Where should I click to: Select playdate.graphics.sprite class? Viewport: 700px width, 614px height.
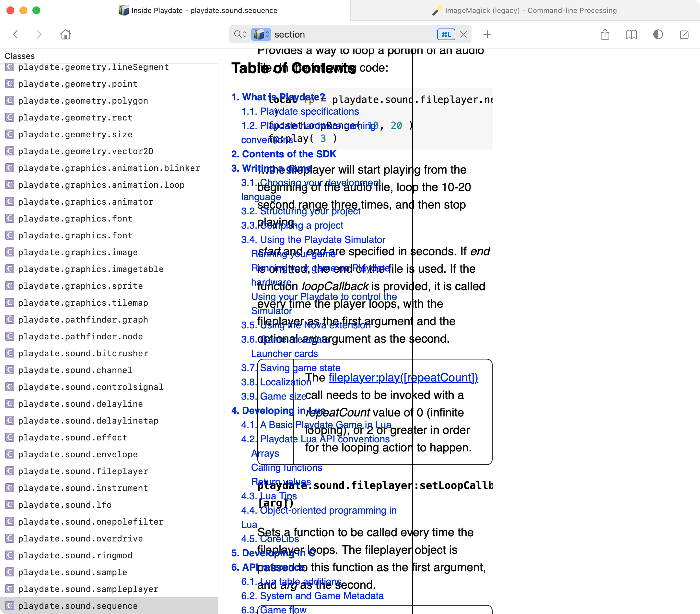[x=109, y=286]
